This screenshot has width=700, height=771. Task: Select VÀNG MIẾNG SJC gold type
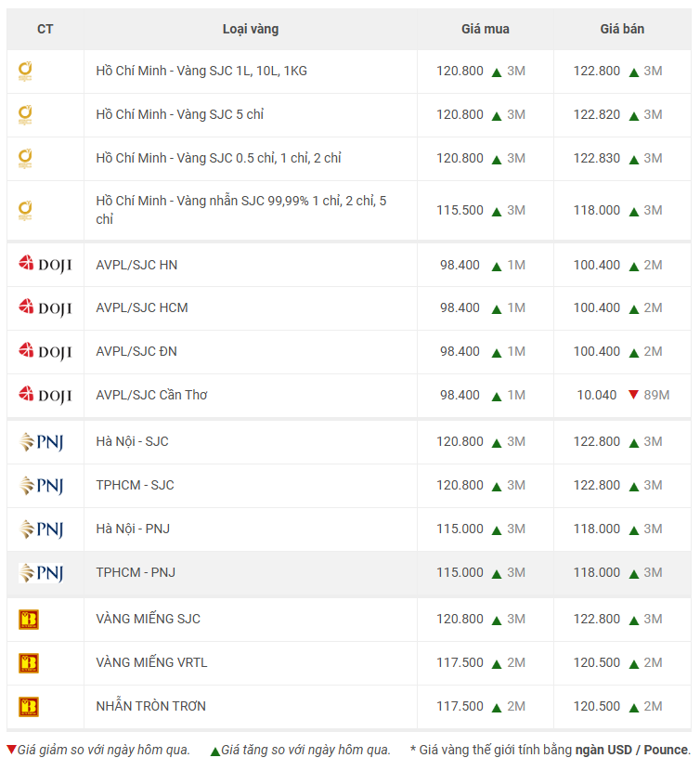[148, 619]
